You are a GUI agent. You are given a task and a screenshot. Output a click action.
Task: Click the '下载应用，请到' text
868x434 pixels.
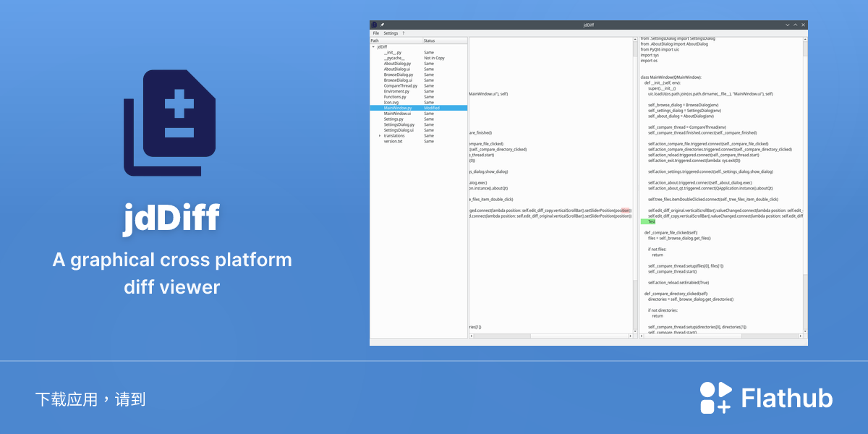click(90, 399)
